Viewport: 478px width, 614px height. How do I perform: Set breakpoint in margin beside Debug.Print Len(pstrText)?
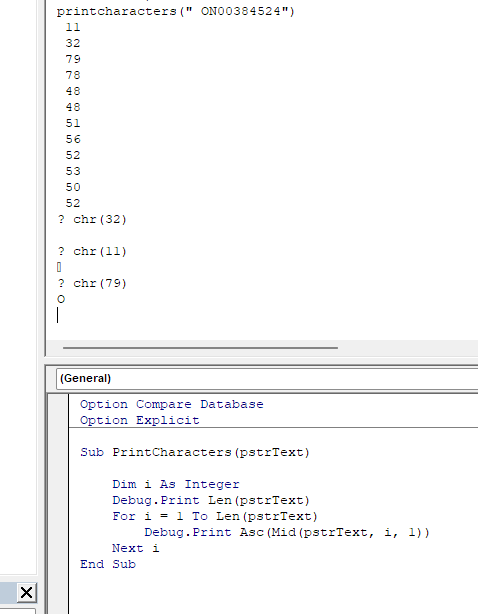point(58,500)
